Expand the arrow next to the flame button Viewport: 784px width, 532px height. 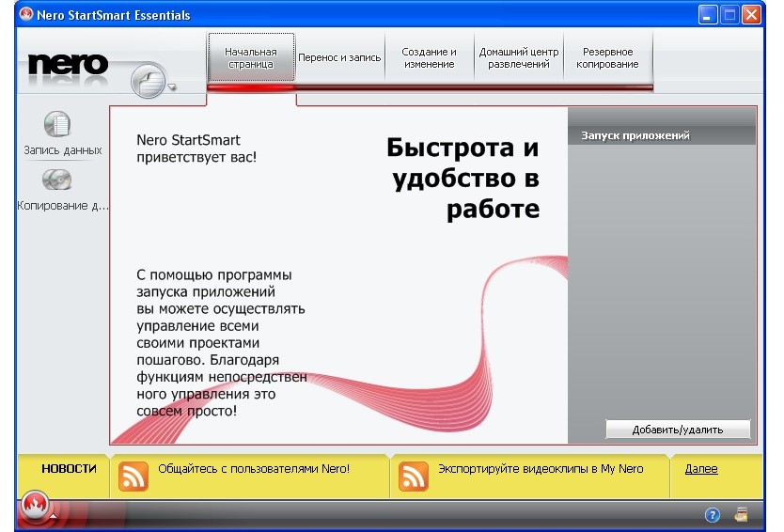pos(54,517)
